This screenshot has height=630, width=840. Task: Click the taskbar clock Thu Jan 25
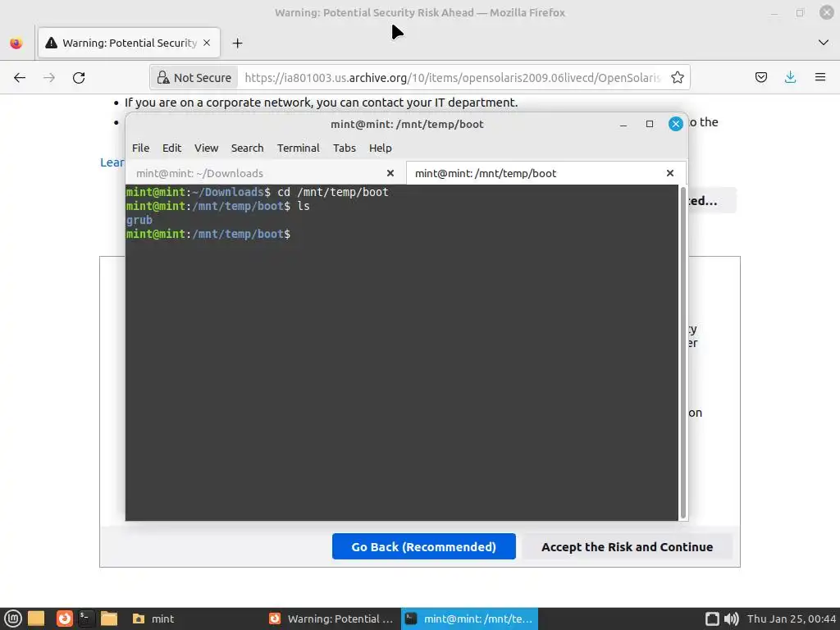pos(792,619)
